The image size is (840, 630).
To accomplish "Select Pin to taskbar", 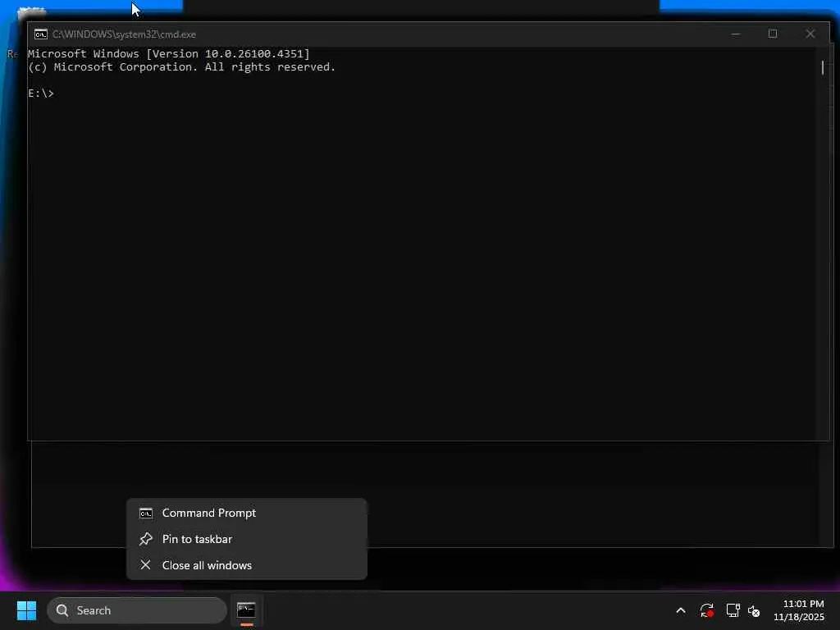I will click(246, 539).
